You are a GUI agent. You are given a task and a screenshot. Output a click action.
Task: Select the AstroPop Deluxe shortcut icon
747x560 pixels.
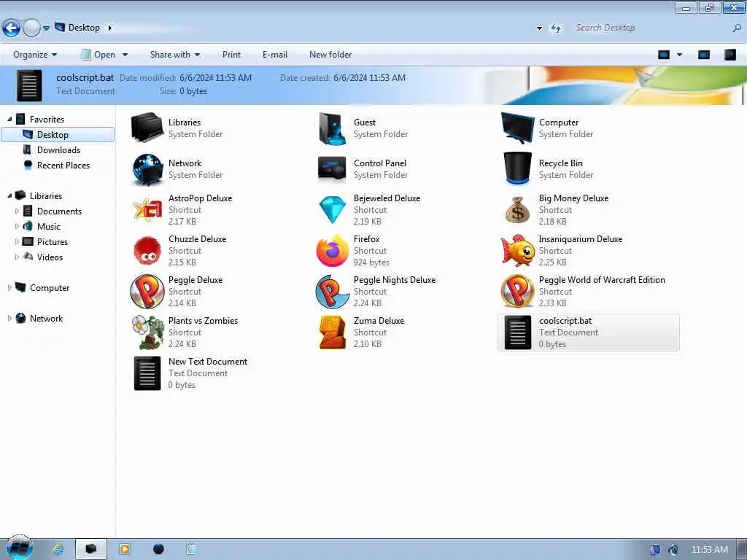pyautogui.click(x=147, y=209)
